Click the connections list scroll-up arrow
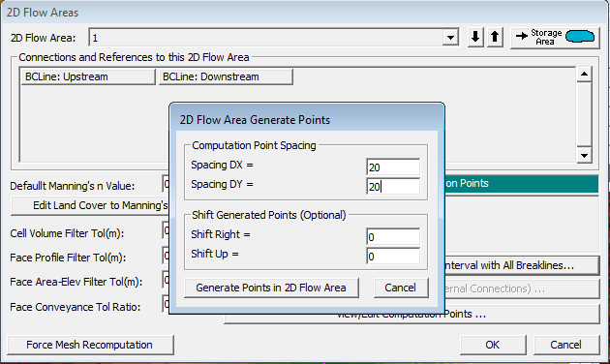This screenshot has width=610, height=364. tap(584, 74)
